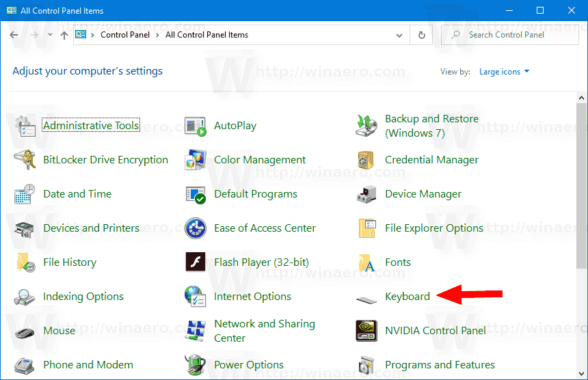Open the Color Management link

pyautogui.click(x=260, y=160)
